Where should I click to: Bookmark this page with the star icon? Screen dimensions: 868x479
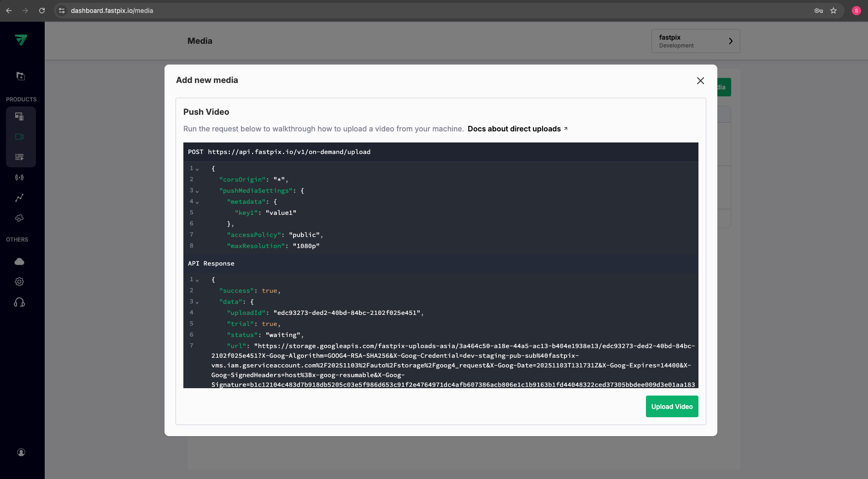pyautogui.click(x=833, y=11)
